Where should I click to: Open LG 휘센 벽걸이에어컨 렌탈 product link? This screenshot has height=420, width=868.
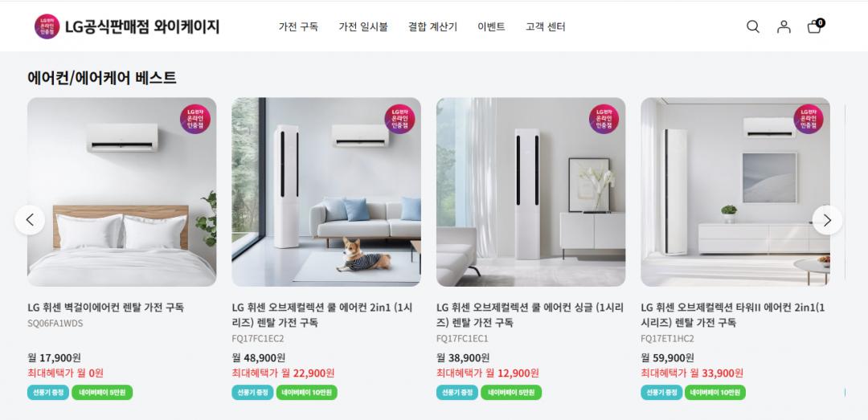click(x=106, y=308)
